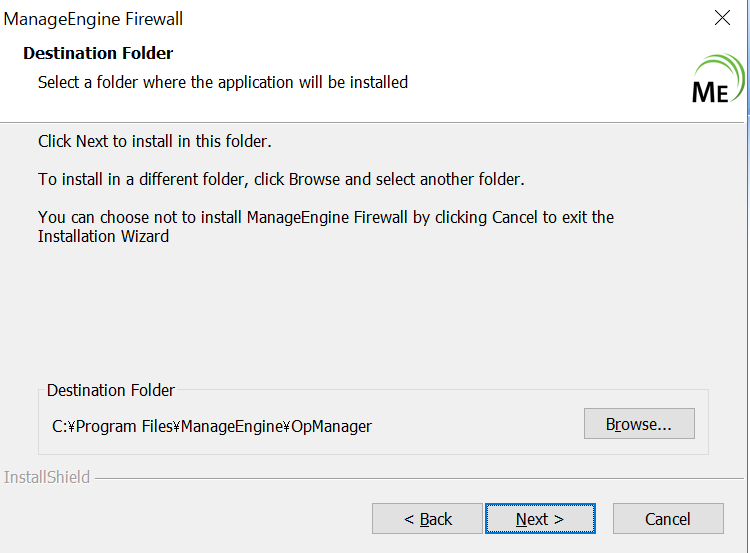Proceed with the Next > button

[x=540, y=519]
